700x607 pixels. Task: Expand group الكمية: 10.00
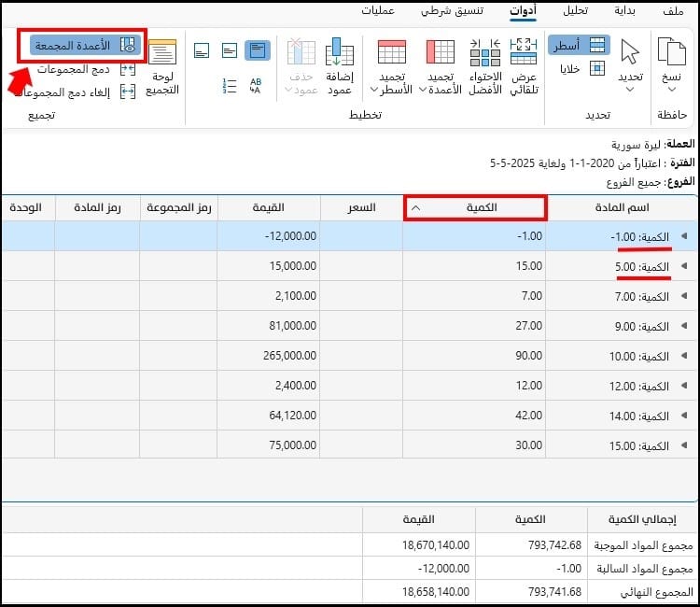684,356
